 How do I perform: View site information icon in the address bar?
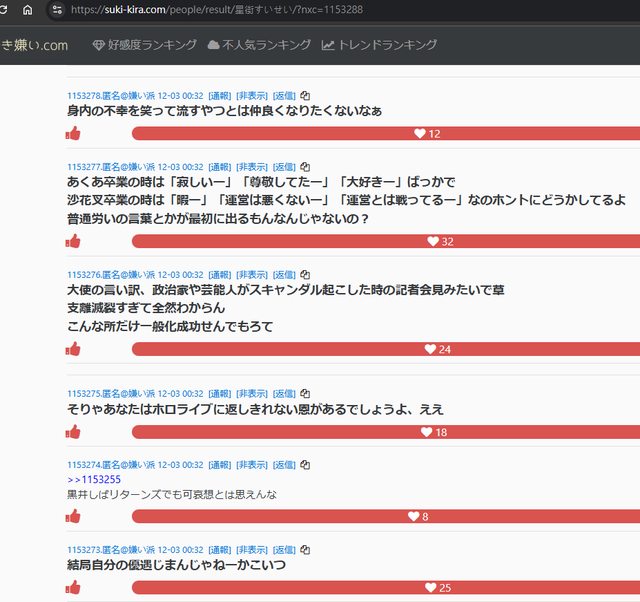pos(57,9)
